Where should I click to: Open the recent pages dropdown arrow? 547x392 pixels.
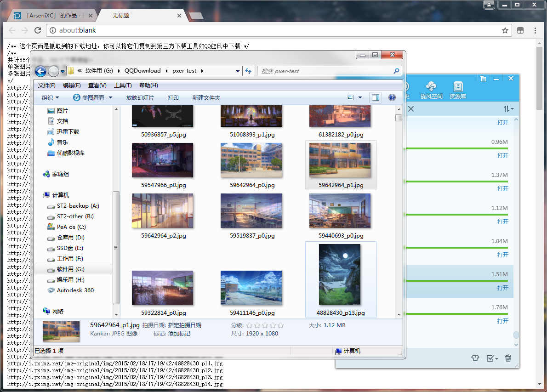point(63,72)
